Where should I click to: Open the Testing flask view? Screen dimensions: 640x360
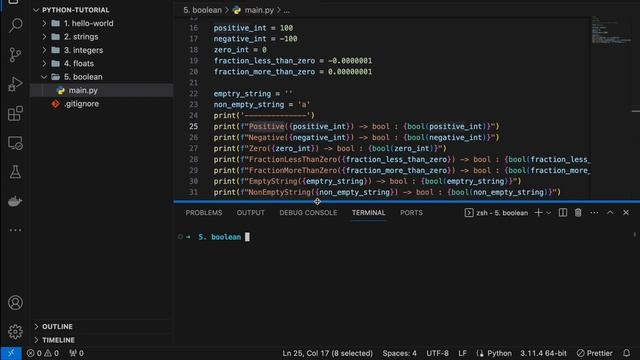click(15, 172)
